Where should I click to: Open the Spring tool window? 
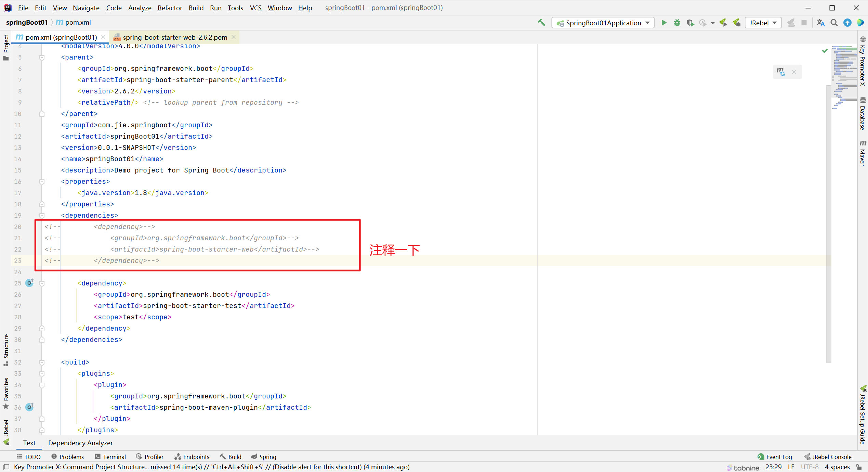point(263,457)
